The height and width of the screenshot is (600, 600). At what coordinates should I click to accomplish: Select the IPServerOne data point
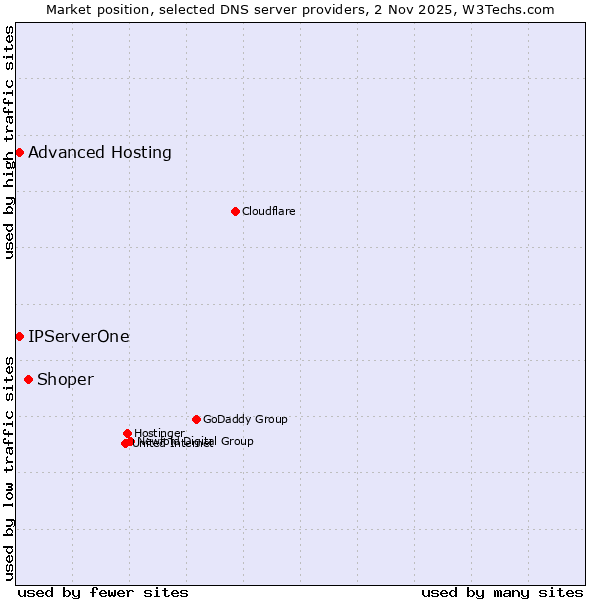19,336
